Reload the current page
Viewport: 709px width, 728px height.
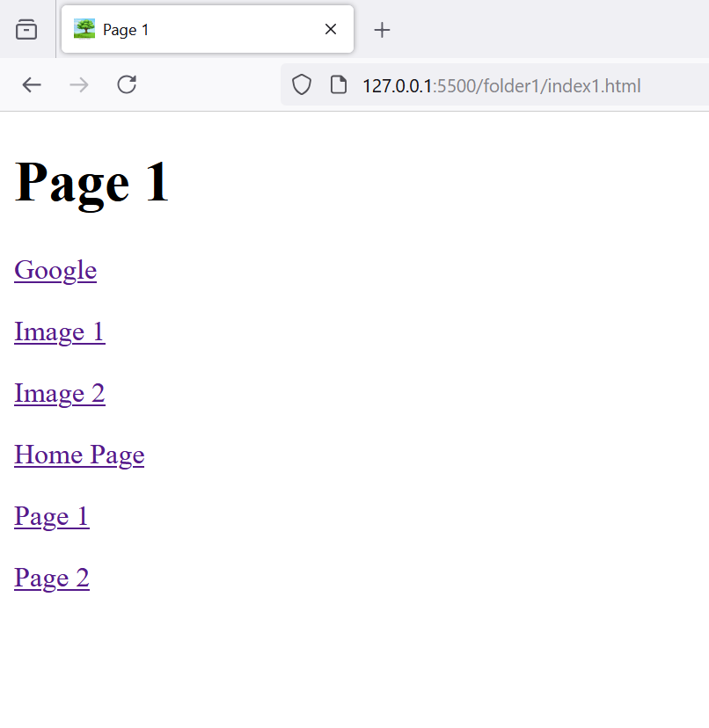(127, 84)
